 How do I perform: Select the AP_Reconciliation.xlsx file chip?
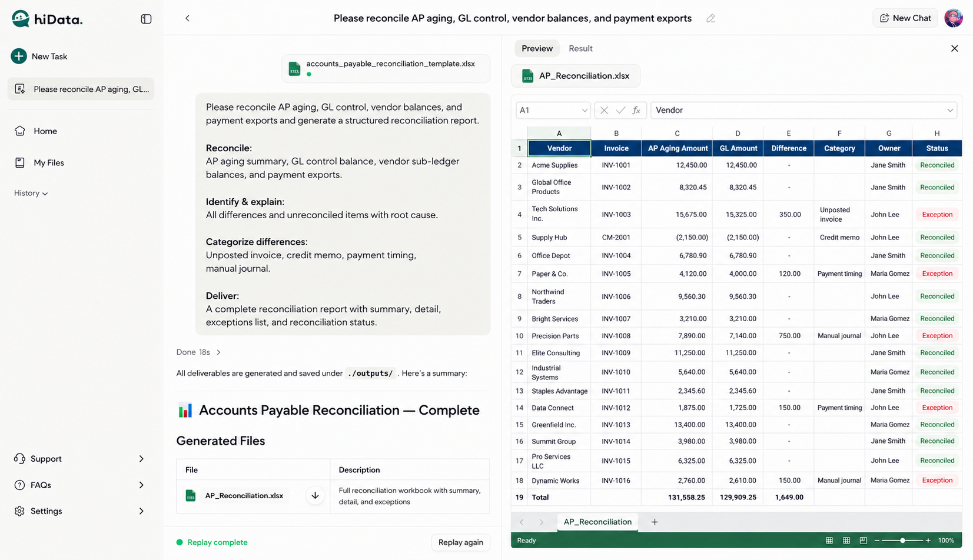575,76
